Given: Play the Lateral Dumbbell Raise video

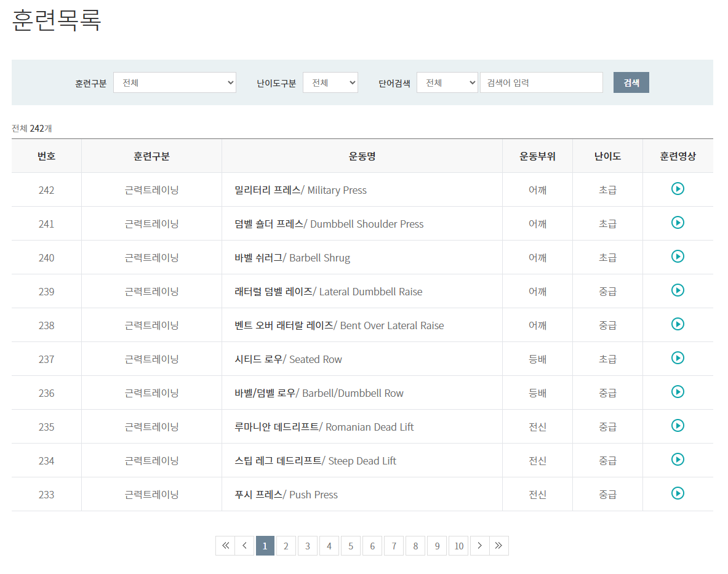Looking at the screenshot, I should pos(678,290).
